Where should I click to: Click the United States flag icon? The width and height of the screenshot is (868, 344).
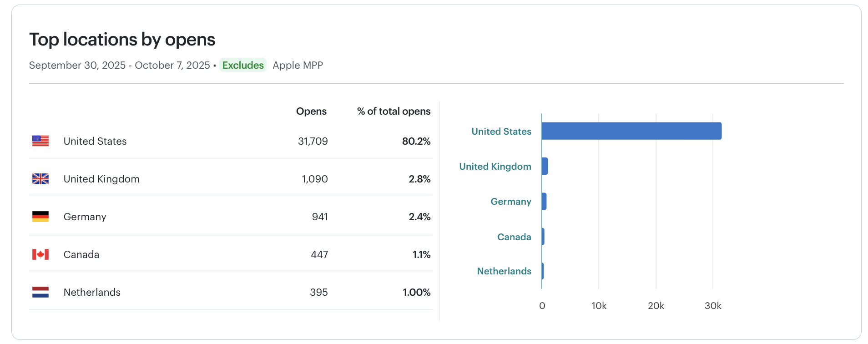(40, 141)
